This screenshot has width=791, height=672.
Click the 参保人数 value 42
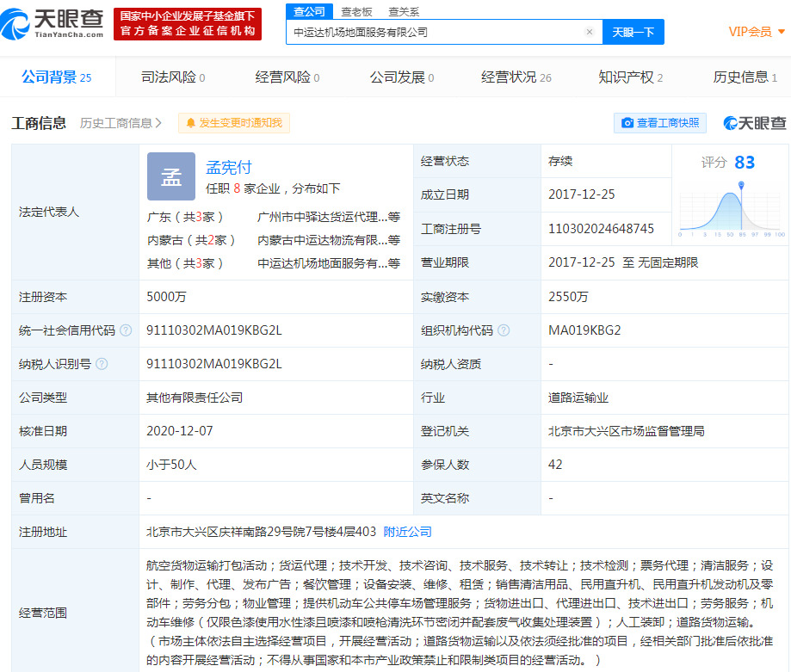(x=555, y=465)
